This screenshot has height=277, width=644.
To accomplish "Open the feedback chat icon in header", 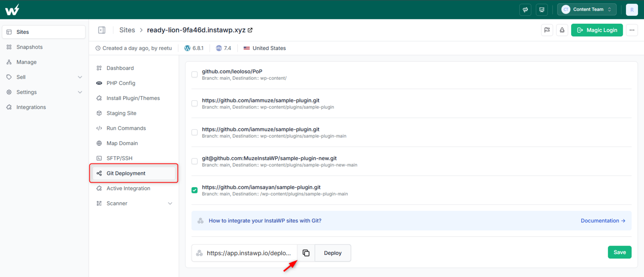I will point(542,10).
